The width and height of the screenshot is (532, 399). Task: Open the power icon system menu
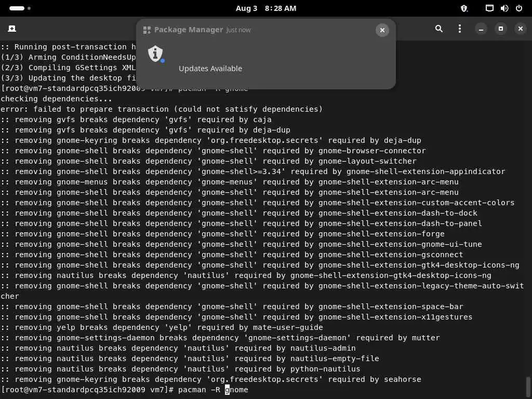pyautogui.click(x=519, y=8)
